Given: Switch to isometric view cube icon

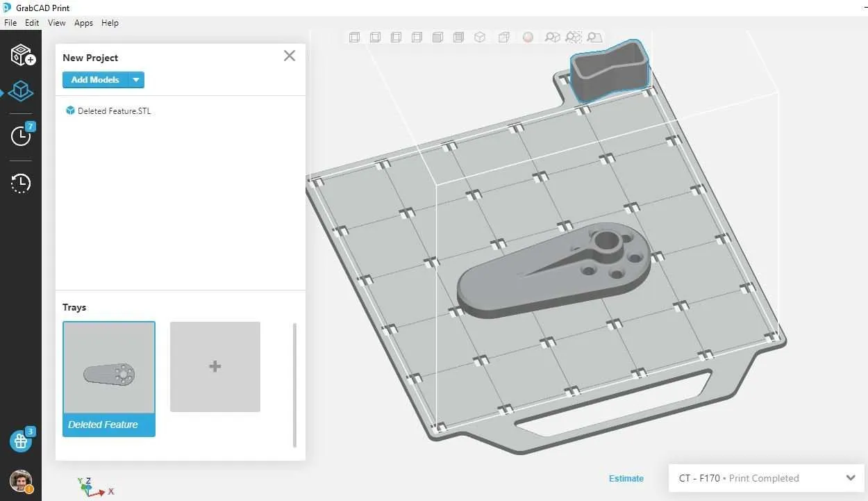Looking at the screenshot, I should (480, 38).
